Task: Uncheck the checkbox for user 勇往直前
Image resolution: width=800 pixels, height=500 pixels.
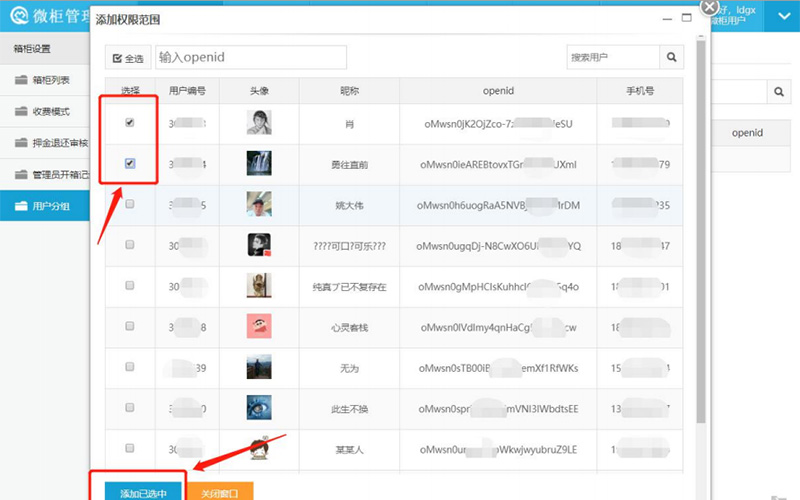Action: click(x=130, y=163)
